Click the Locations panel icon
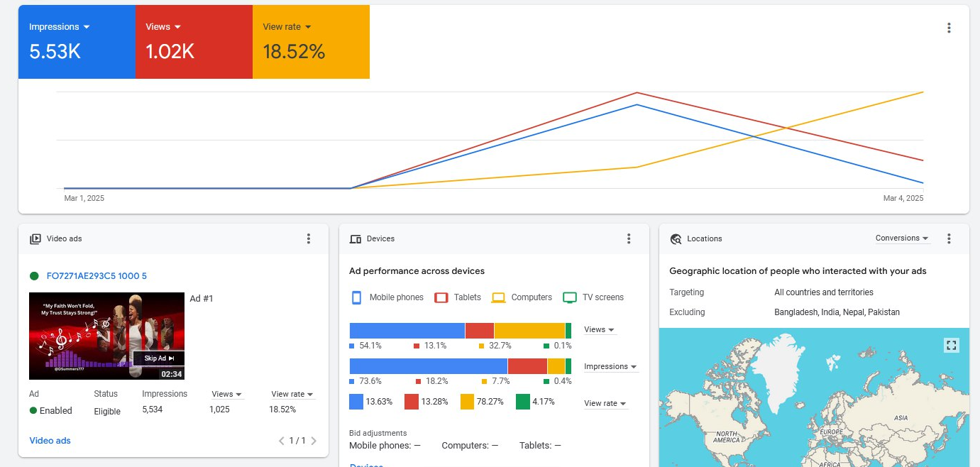 tap(676, 239)
